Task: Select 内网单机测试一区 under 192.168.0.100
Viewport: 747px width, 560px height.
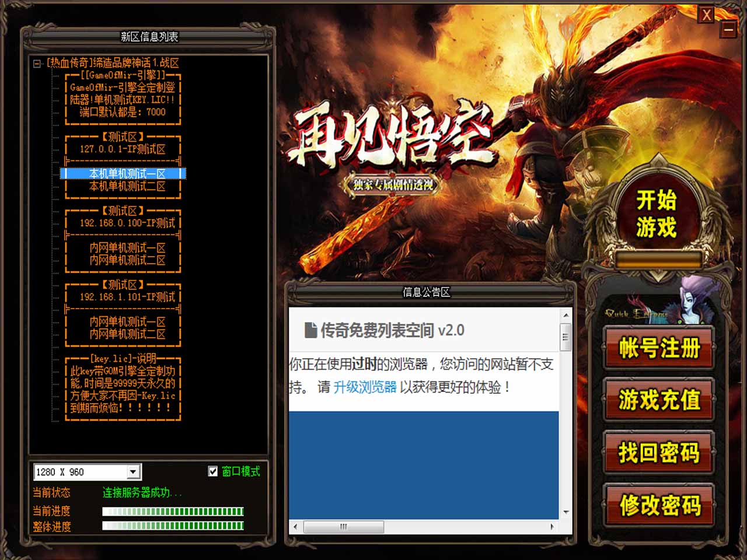Action: point(127,248)
